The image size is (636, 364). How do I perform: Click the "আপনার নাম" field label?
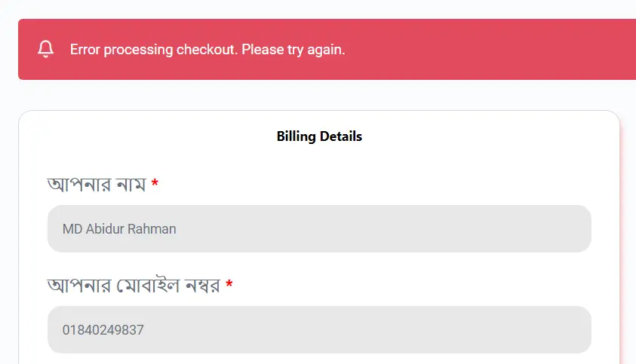[x=96, y=184]
